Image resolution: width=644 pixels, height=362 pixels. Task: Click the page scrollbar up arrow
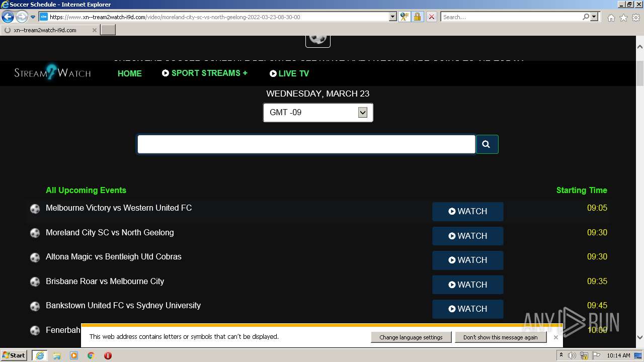coord(639,47)
